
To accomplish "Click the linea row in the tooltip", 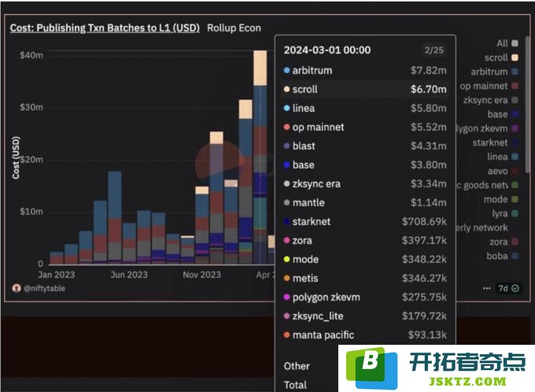I will pyautogui.click(x=365, y=109).
